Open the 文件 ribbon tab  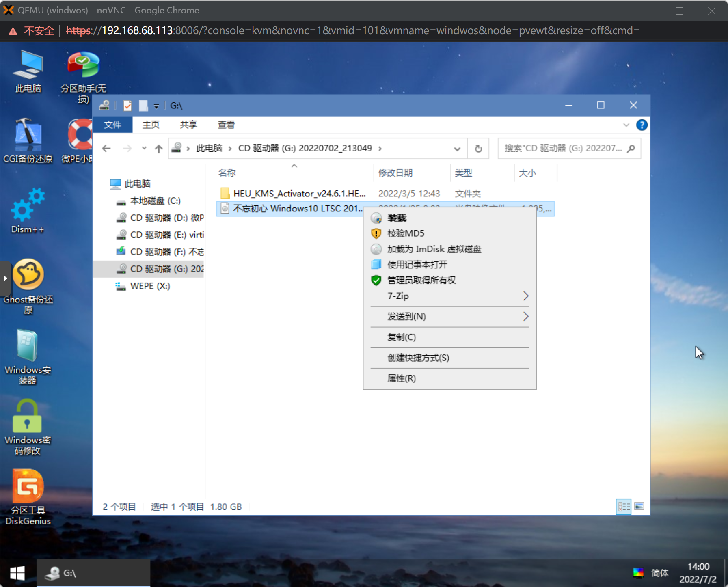(x=112, y=125)
